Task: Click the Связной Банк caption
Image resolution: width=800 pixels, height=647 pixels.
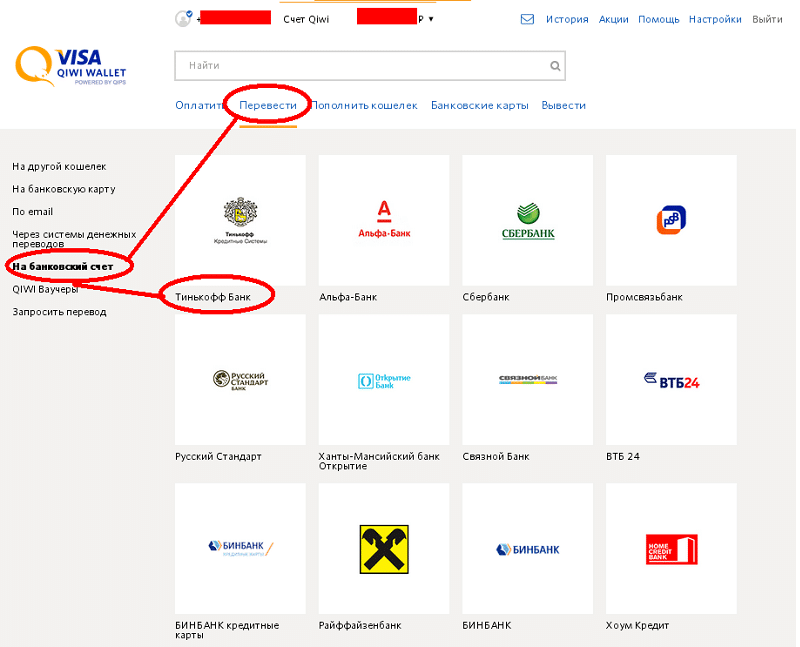Action: (x=496, y=456)
